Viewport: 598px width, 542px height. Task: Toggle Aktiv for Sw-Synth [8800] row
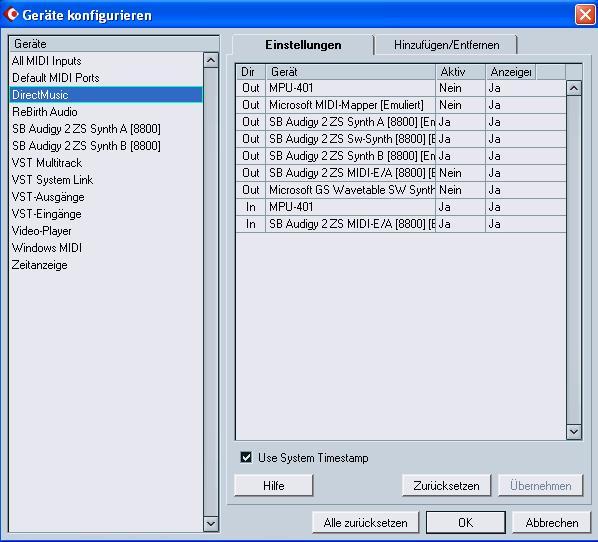pyautogui.click(x=460, y=139)
